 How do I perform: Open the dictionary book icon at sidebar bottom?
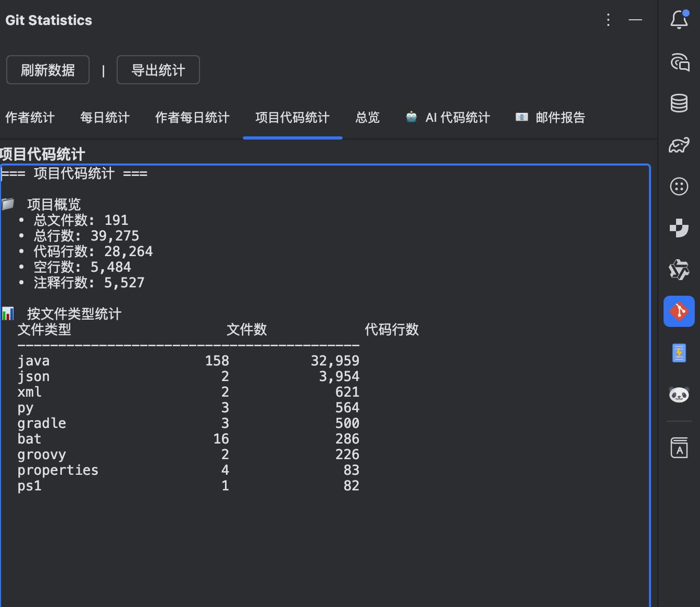point(679,447)
